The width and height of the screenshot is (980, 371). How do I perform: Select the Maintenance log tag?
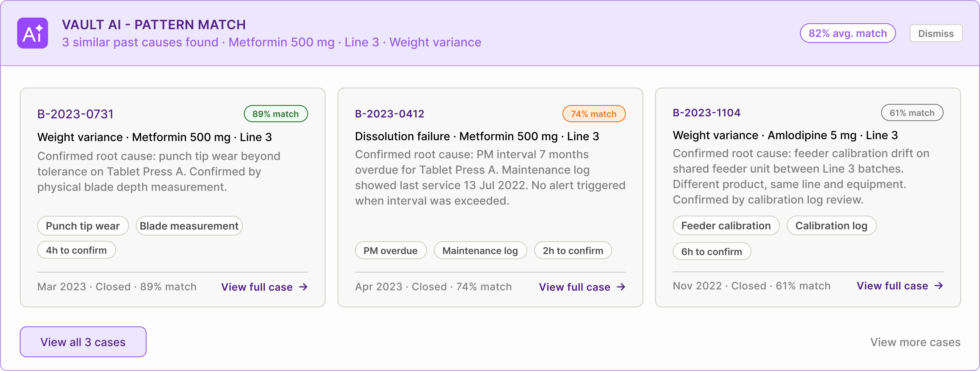pyautogui.click(x=480, y=251)
